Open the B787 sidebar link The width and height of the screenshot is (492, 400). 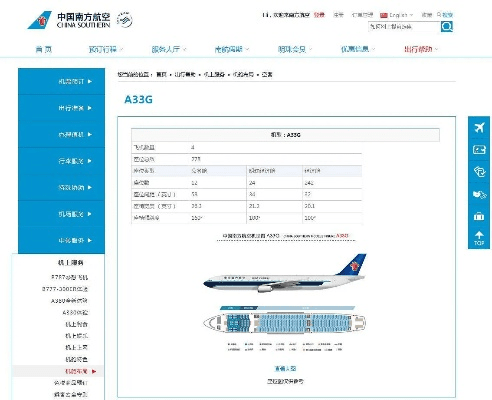(69, 277)
